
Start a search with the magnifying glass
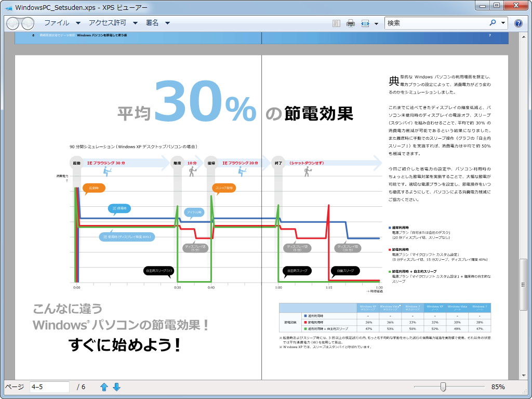coord(493,23)
